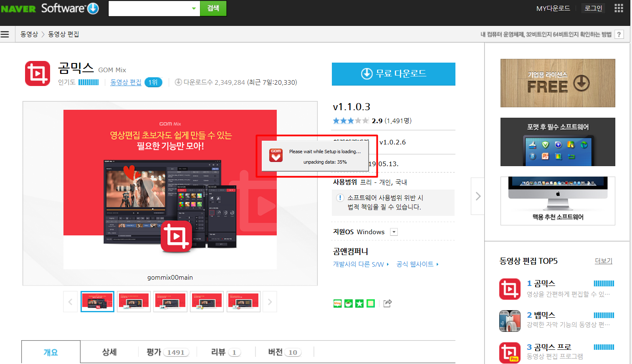Switch to the 평가 1491 tab
The height and width of the screenshot is (364, 632).
click(167, 352)
